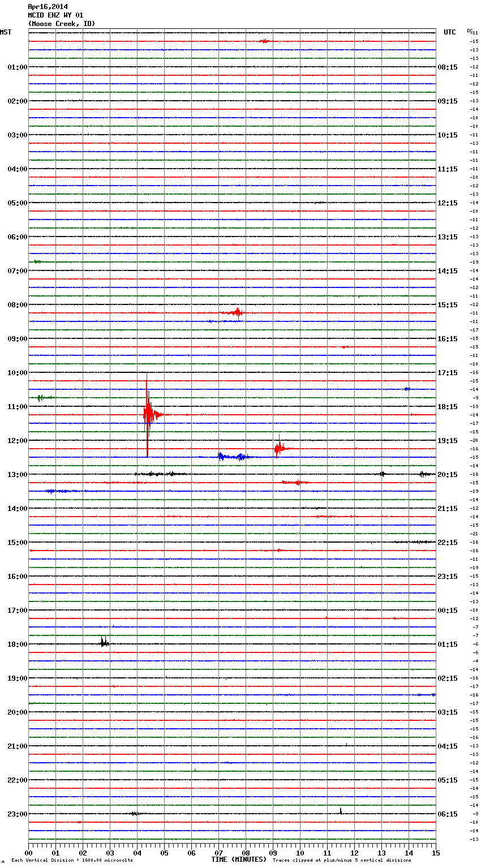The image size is (481, 868).
Task: Select the 01:15 UTC time label
Action: click(448, 644)
